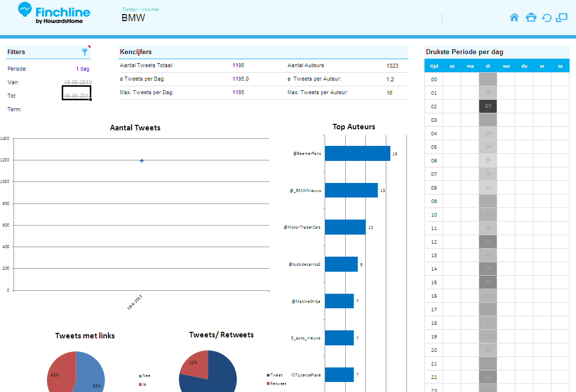Click the '18-6-2013' x-axis label
The image size is (576, 392).
click(x=135, y=302)
